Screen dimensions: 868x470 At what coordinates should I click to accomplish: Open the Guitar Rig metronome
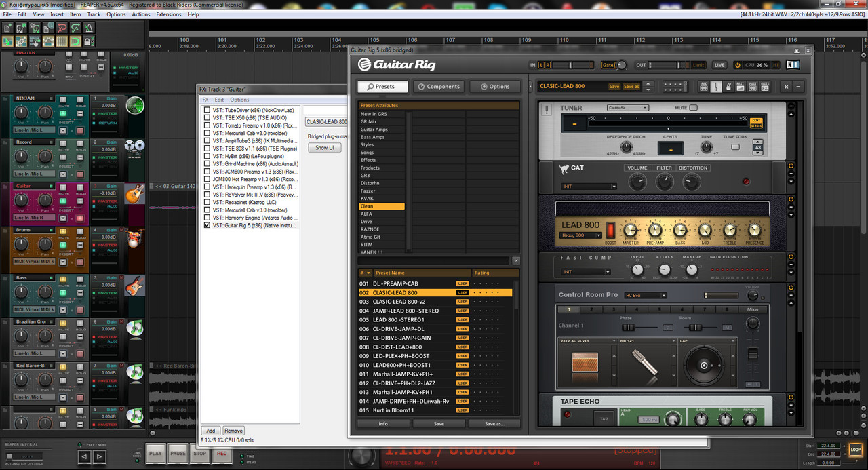[727, 87]
